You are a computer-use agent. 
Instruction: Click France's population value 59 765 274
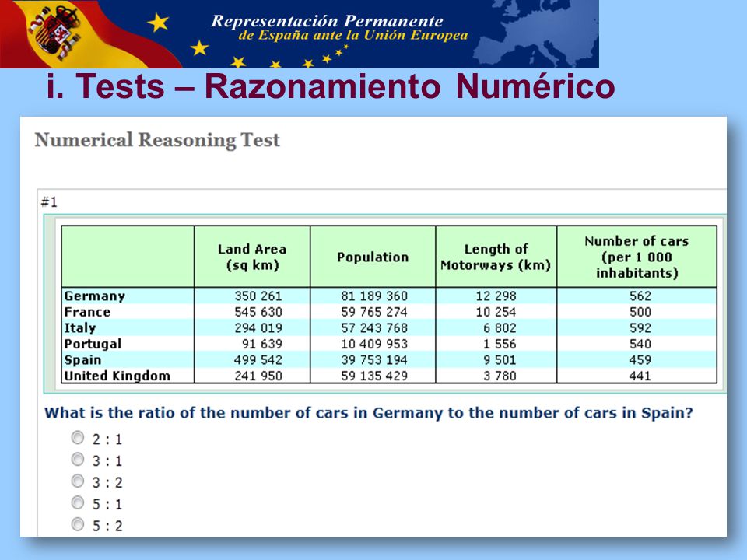click(x=374, y=312)
